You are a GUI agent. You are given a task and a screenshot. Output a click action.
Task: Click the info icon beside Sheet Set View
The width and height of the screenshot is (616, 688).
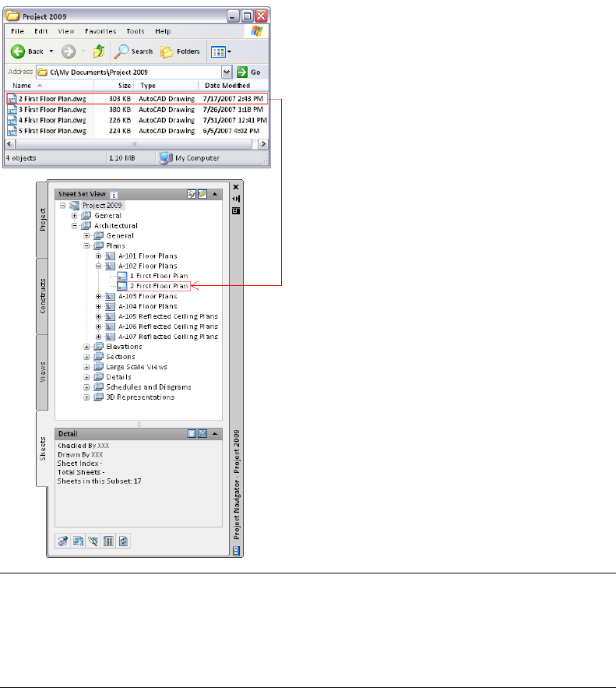114,194
